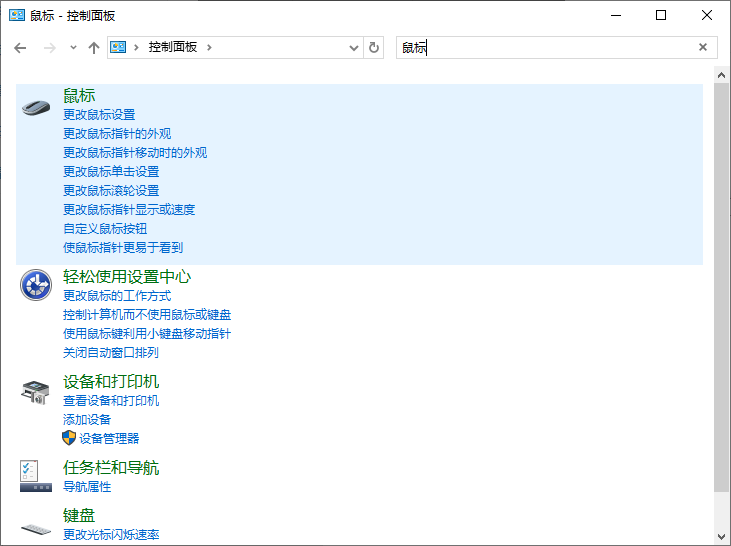Expand the address bar history dropdown
Screen dimensions: 731x546
pos(354,47)
